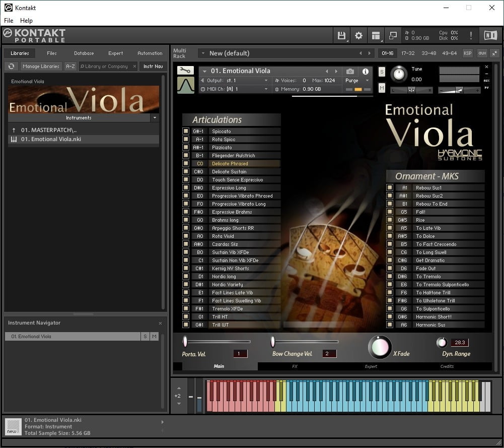
Task: Switch to the Database tab
Action: 84,53
